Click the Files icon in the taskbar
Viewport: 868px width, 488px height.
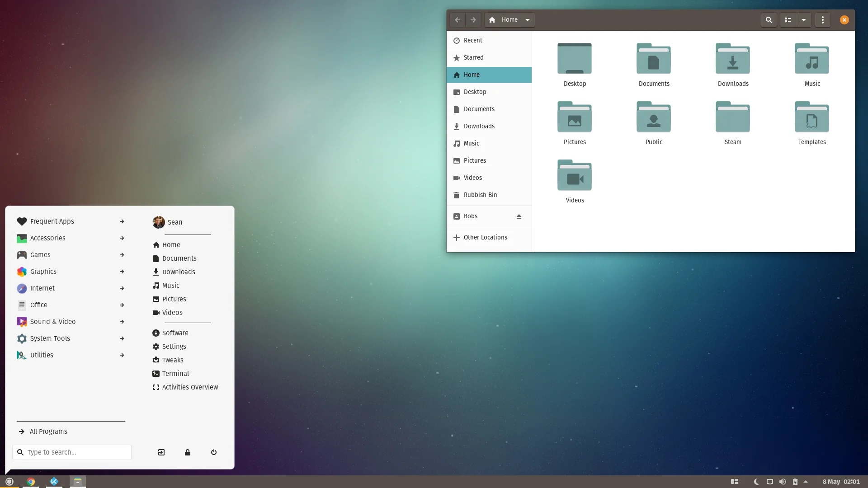78,482
